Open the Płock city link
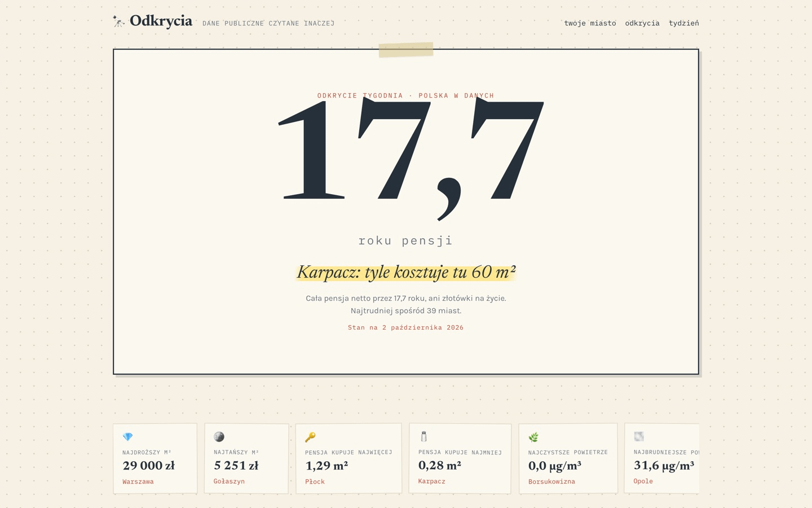Viewport: 812px width, 508px height. pyautogui.click(x=315, y=481)
